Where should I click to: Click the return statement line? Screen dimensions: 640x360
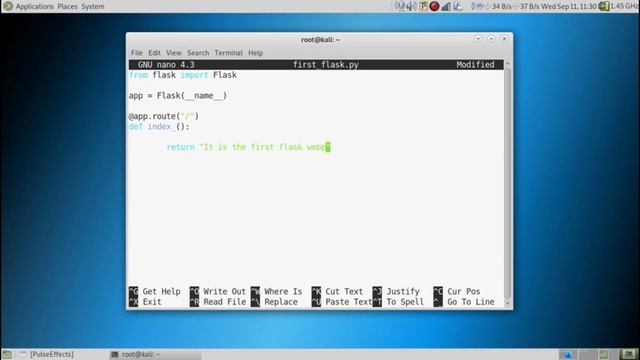coord(248,147)
